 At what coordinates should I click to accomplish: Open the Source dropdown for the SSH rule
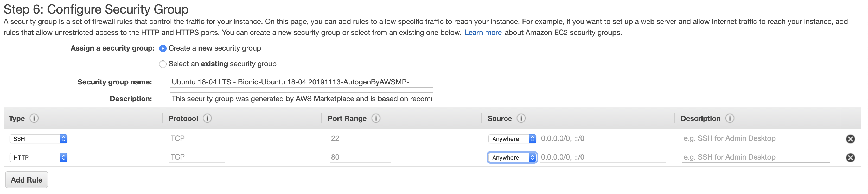tap(512, 139)
